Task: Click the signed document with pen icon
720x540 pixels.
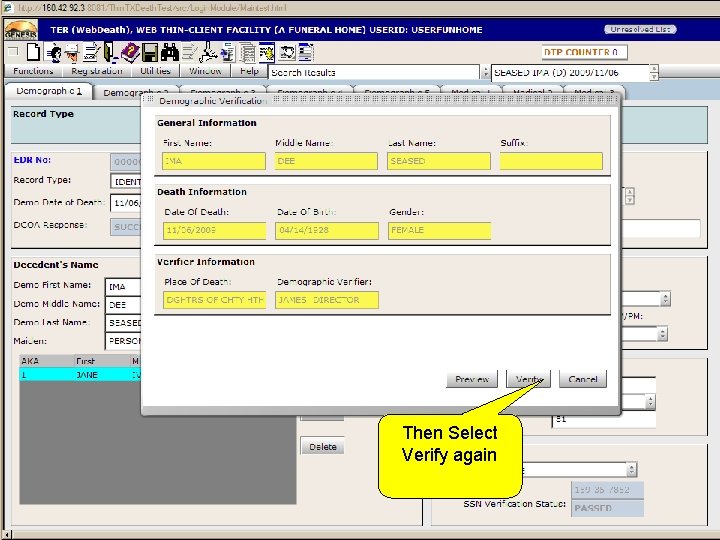Action: point(91,52)
